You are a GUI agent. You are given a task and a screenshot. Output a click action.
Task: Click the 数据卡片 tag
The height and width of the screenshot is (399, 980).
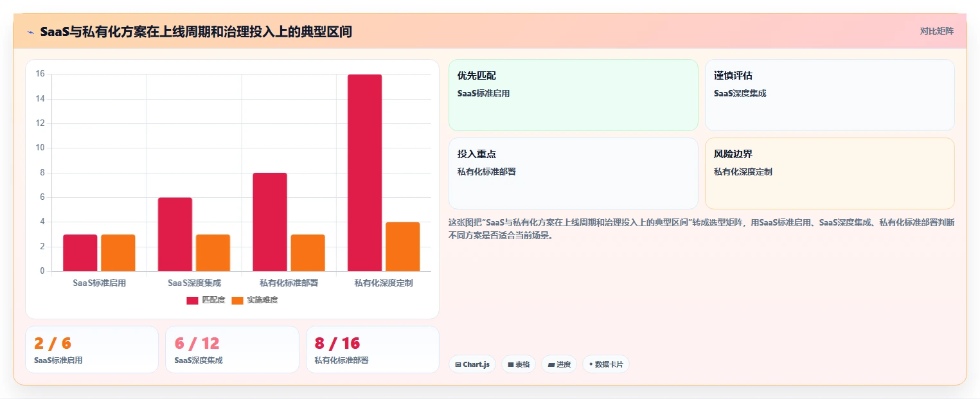pyautogui.click(x=606, y=364)
